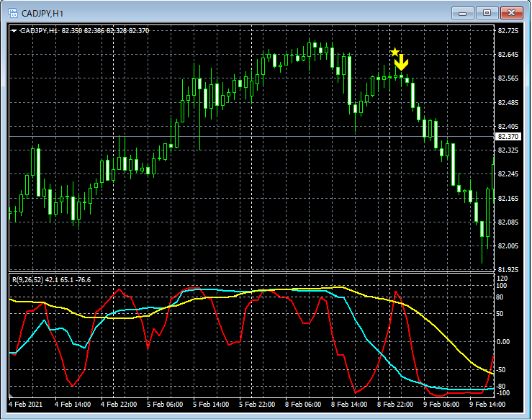
Task: Click the 82.485 price scale value
Action: 508,102
